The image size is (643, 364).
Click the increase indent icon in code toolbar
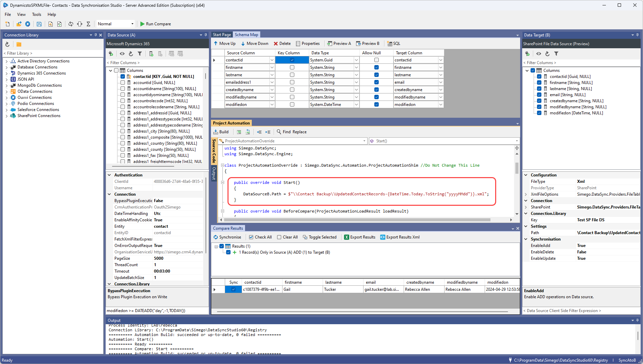(x=268, y=132)
